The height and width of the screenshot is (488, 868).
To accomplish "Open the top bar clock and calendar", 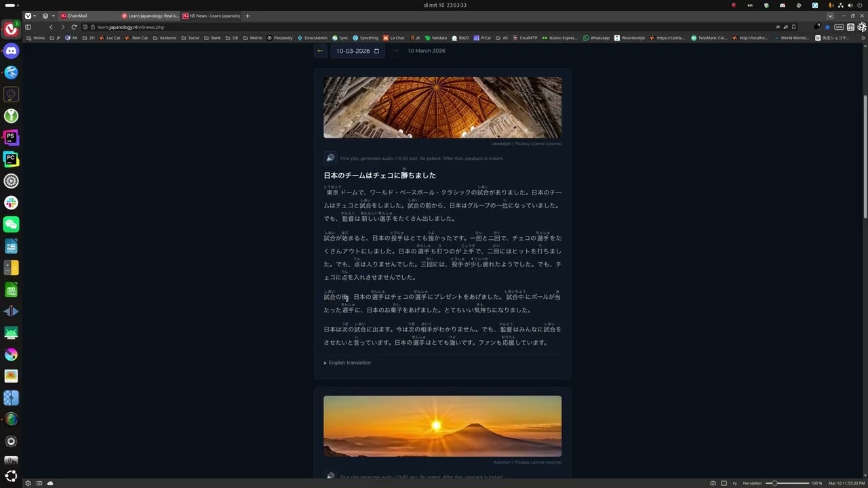I will coord(445,5).
